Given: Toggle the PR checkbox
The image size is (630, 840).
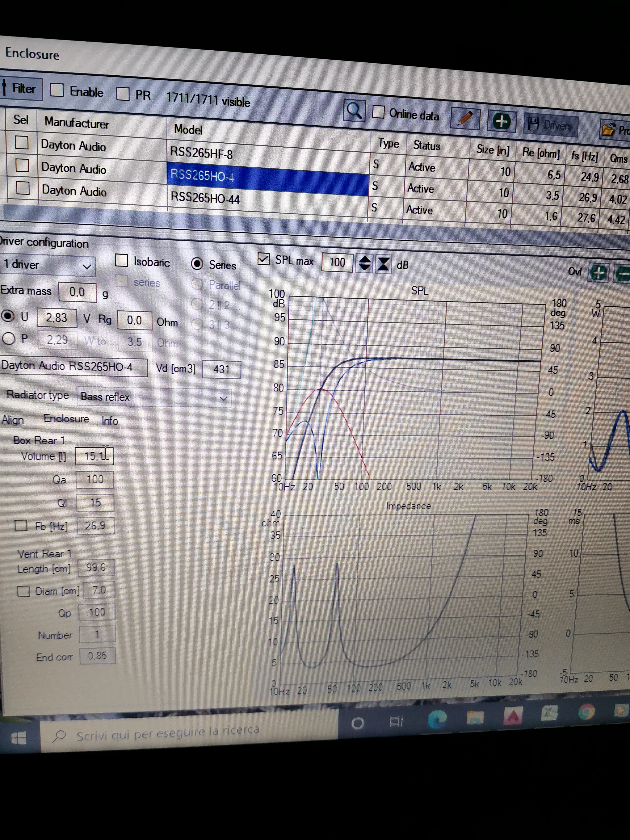Looking at the screenshot, I should tap(123, 93).
